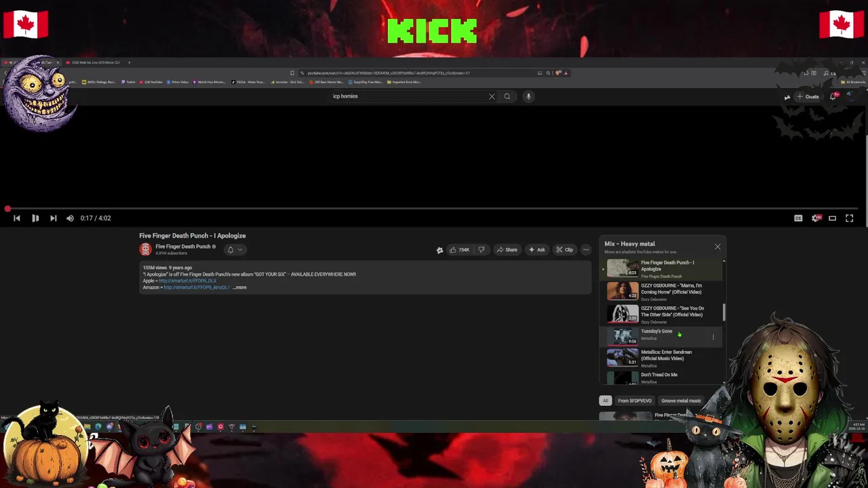Enter fullscreen mode
The height and width of the screenshot is (488, 868).
coord(849,218)
